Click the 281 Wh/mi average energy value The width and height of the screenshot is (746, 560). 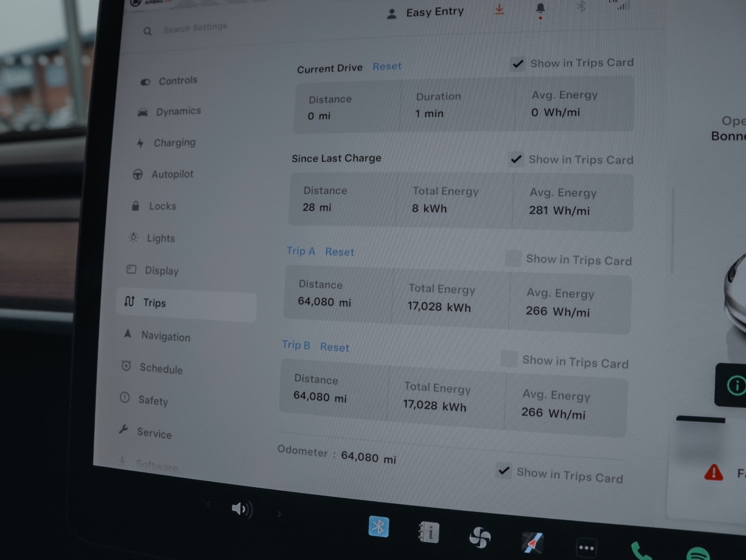click(x=559, y=210)
